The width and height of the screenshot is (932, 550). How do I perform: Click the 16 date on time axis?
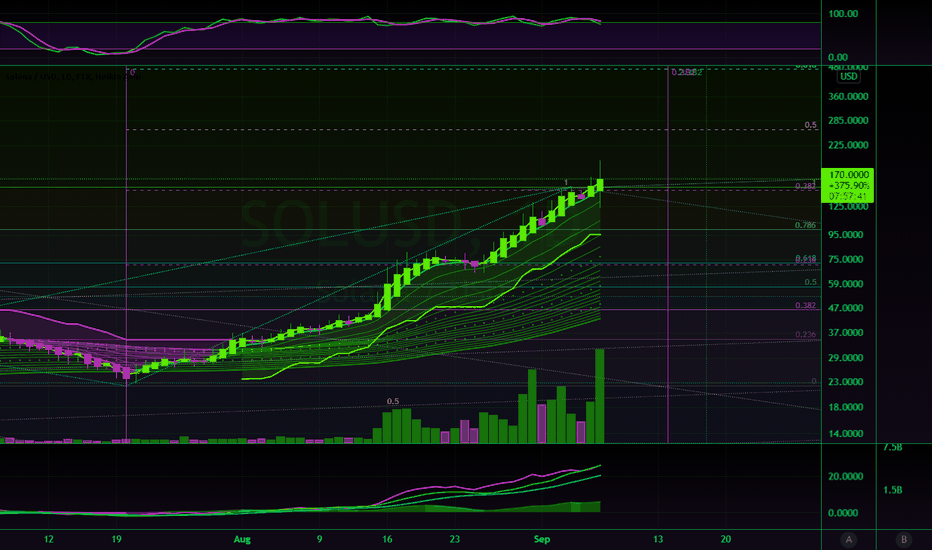pos(387,539)
